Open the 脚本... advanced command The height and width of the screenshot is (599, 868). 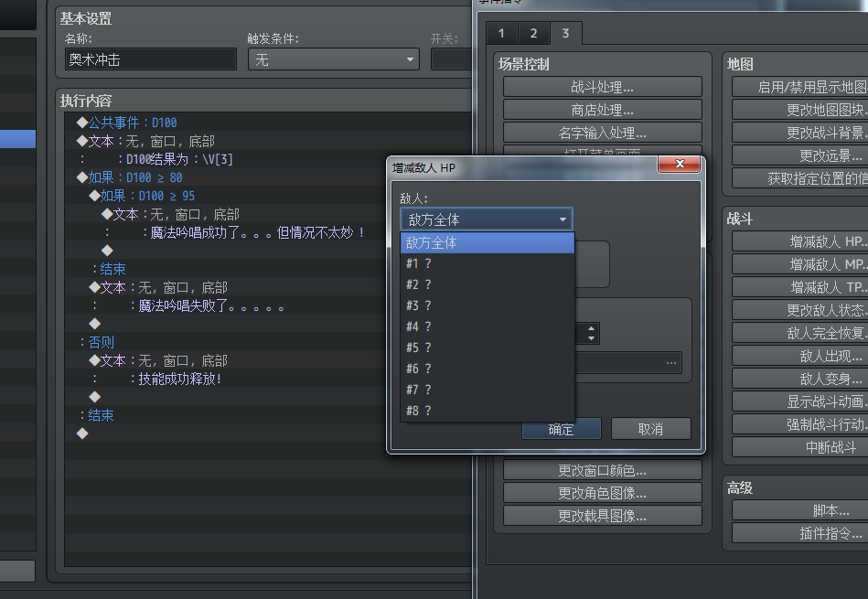pyautogui.click(x=800, y=510)
